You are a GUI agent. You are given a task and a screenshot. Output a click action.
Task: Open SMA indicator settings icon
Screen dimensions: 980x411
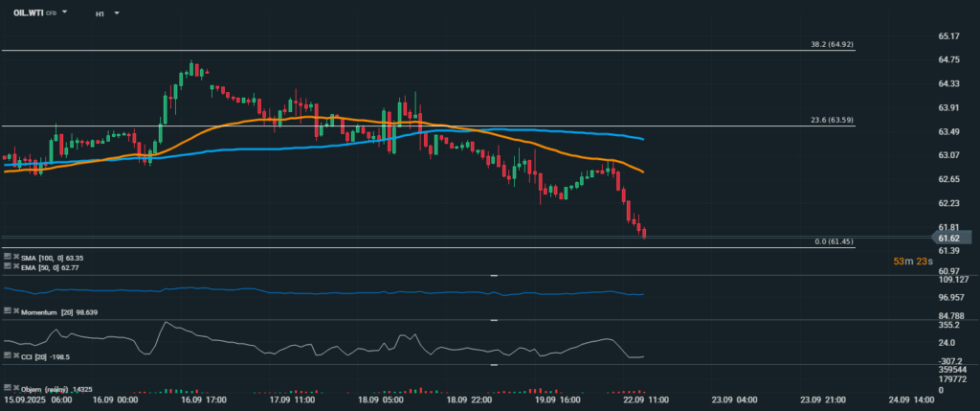tap(6, 258)
